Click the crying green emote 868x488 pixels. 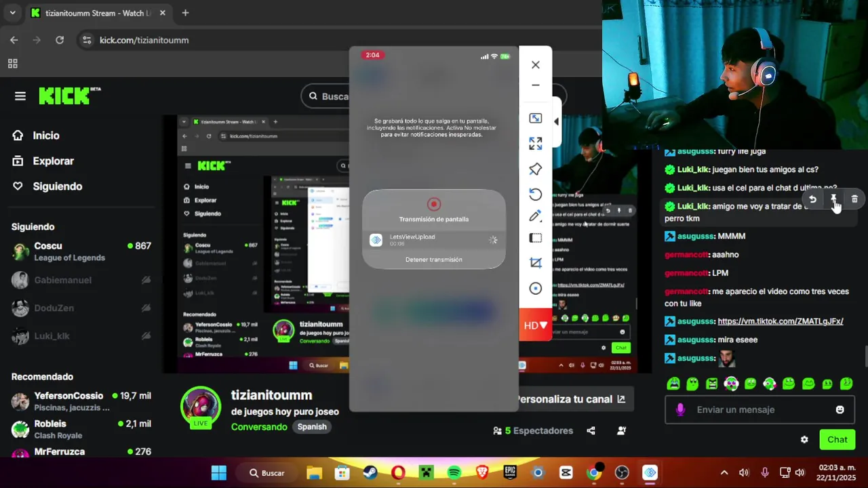[673, 384]
